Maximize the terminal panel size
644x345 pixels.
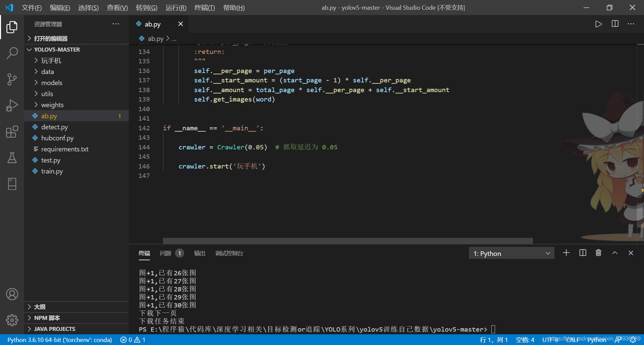(x=615, y=253)
